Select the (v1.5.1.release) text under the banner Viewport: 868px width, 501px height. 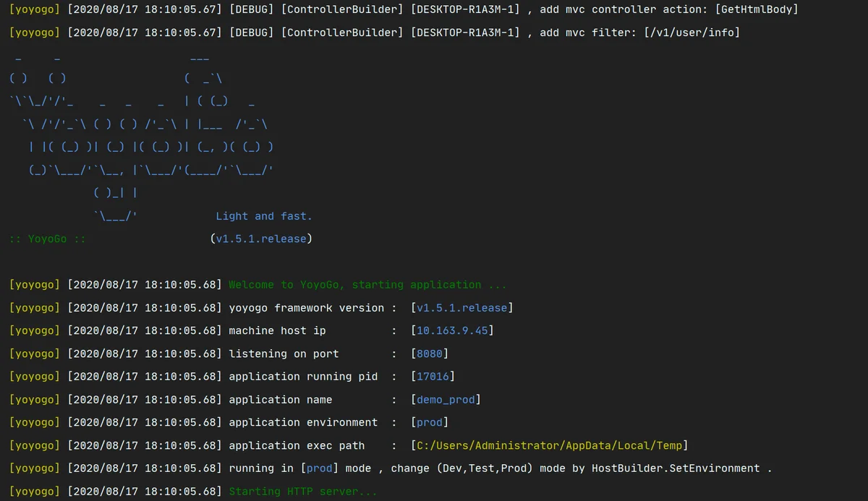(261, 239)
